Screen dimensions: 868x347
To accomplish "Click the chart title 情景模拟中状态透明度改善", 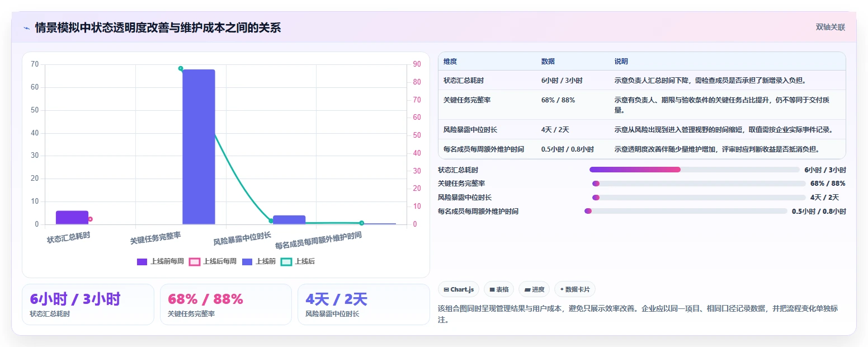I will [x=158, y=27].
